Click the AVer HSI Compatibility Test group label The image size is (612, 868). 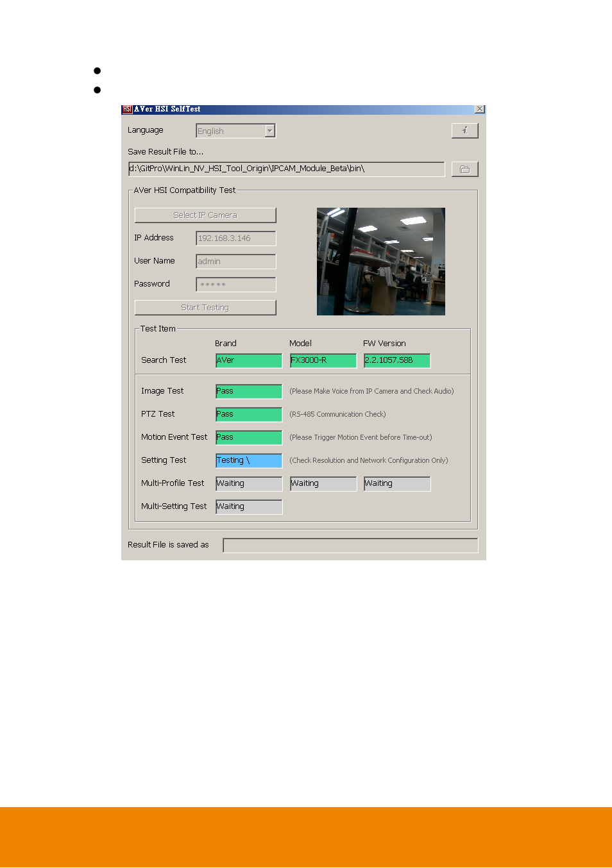point(185,190)
